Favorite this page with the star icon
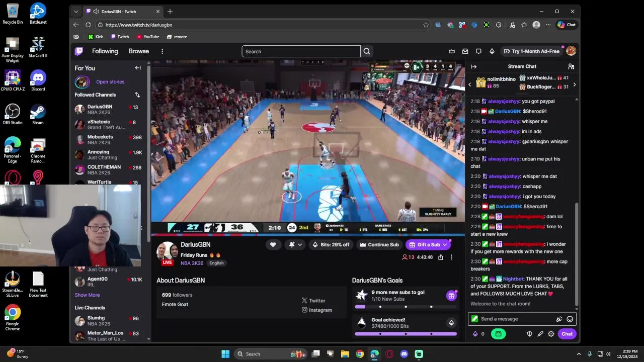This screenshot has height=362, width=644. point(426,25)
